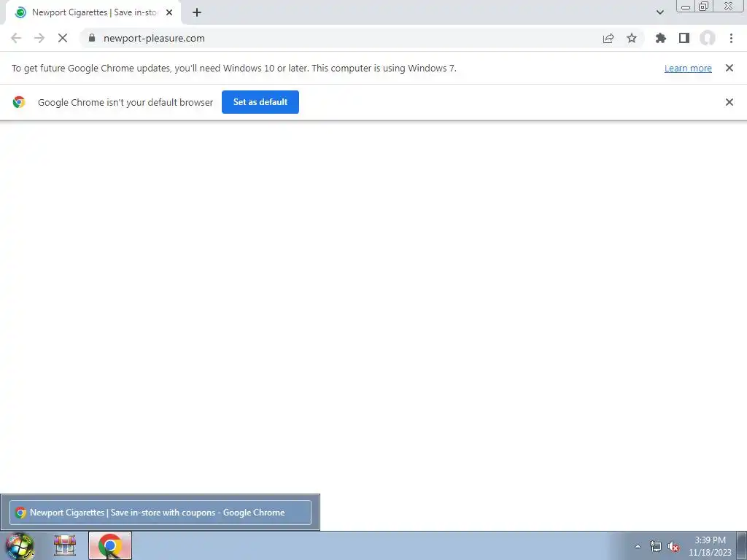Bookmark this tab with the star icon

click(x=632, y=38)
